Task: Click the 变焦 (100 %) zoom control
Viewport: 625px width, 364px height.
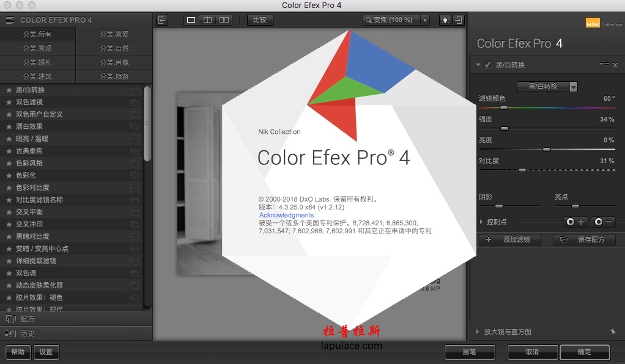Action: pos(393,20)
